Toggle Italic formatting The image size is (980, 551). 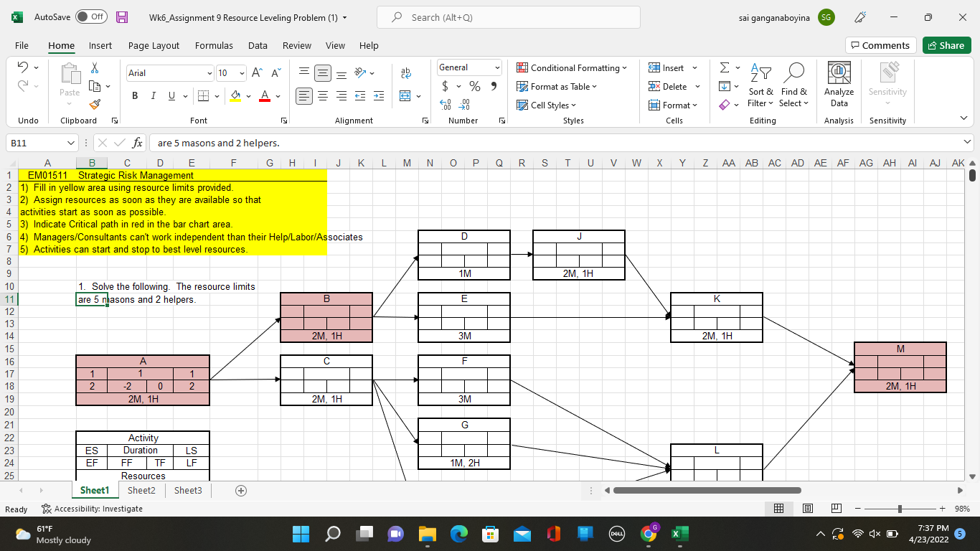pyautogui.click(x=154, y=96)
